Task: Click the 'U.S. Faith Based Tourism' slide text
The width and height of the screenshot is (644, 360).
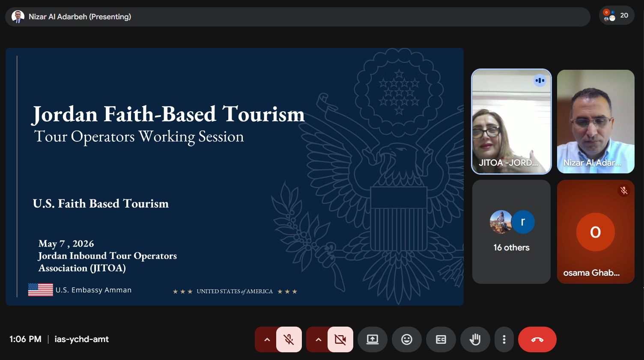Action: click(101, 203)
